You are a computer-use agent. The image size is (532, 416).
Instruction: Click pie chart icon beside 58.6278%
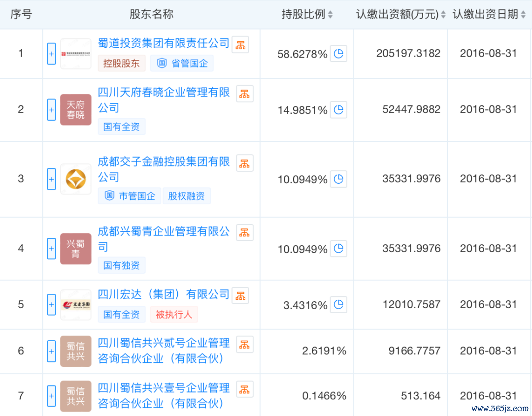coord(338,54)
